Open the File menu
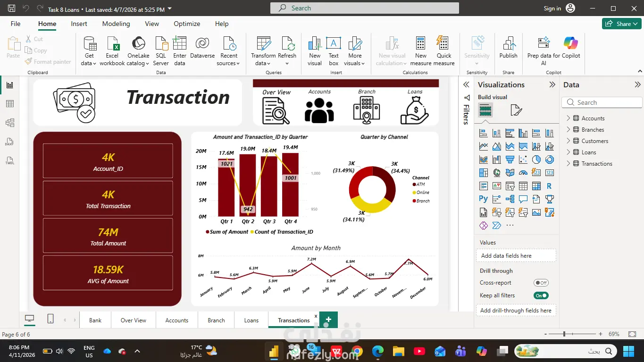 pos(16,24)
